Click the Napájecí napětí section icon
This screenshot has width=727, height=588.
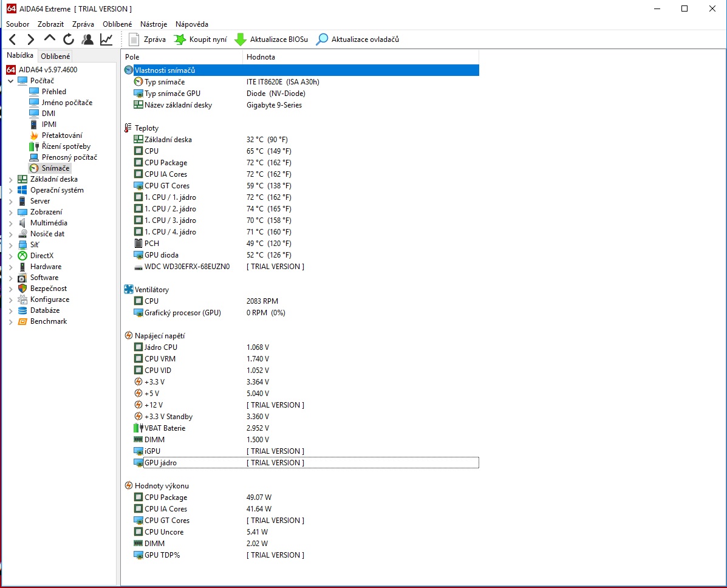(128, 336)
